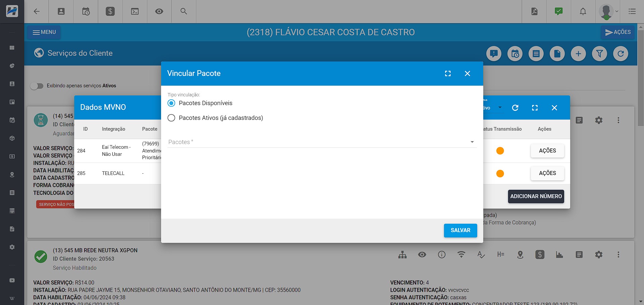Click the text-check icon of service 13
Viewport: 644px width, 305px height.
[x=481, y=255]
